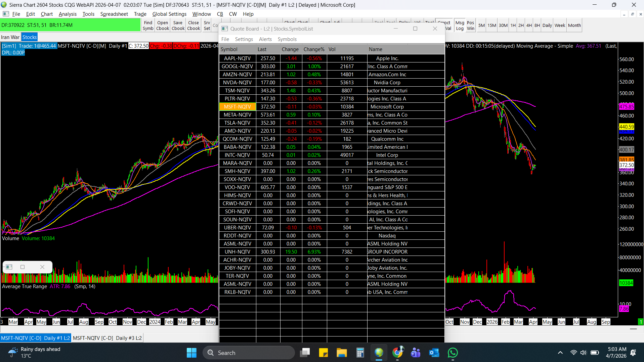The height and width of the screenshot is (362, 644).
Task: Open the Quote Board Alerts menu
Action: pyautogui.click(x=265, y=39)
